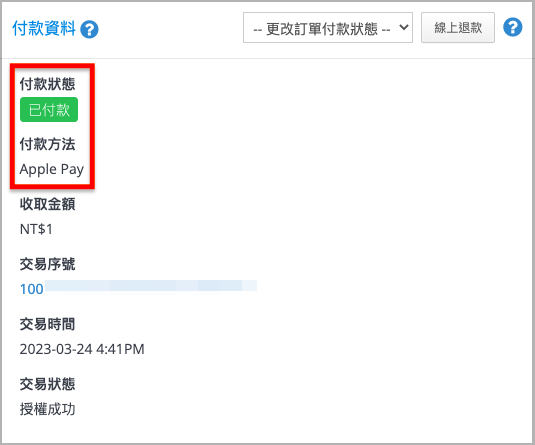Click the 付款方法 label

pos(47,144)
